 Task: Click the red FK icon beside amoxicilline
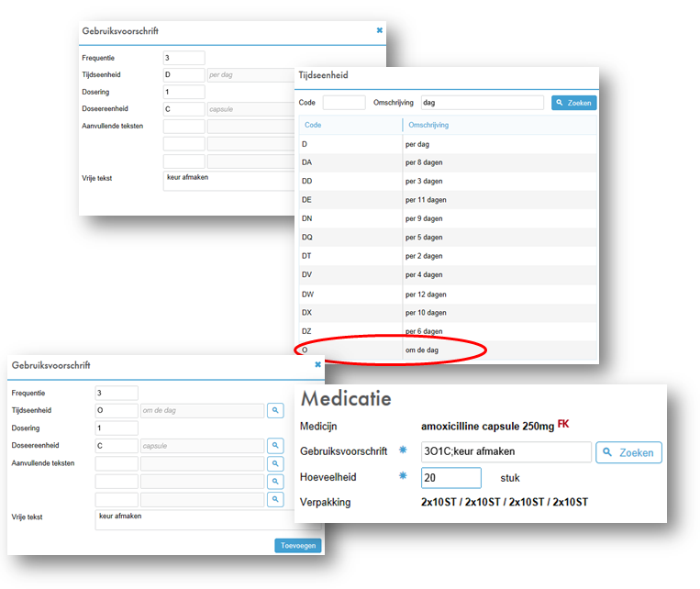point(562,424)
